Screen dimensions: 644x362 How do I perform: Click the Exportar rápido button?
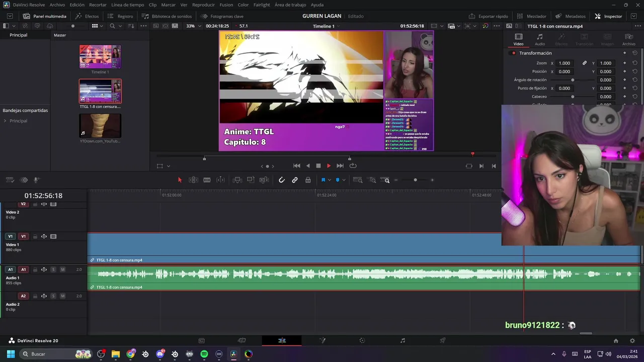tap(488, 16)
